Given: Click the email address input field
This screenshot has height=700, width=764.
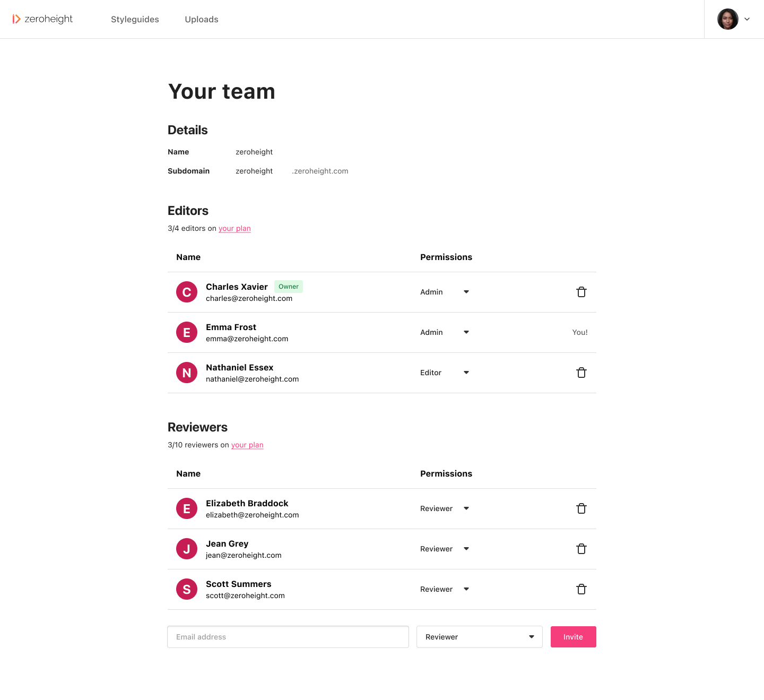Looking at the screenshot, I should coord(288,637).
